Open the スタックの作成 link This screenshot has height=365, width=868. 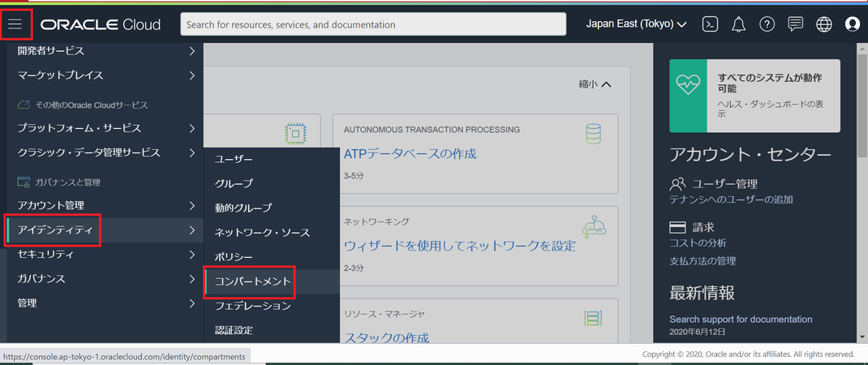coord(386,337)
